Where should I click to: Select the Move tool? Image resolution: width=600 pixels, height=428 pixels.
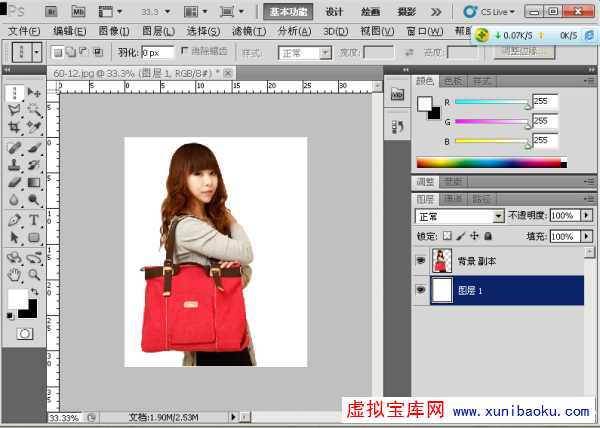tap(35, 93)
